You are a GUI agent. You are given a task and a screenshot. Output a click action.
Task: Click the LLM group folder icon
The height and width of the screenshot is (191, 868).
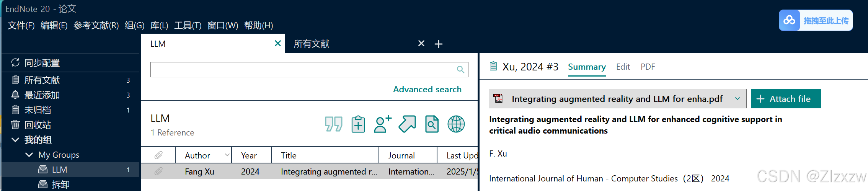click(x=43, y=169)
